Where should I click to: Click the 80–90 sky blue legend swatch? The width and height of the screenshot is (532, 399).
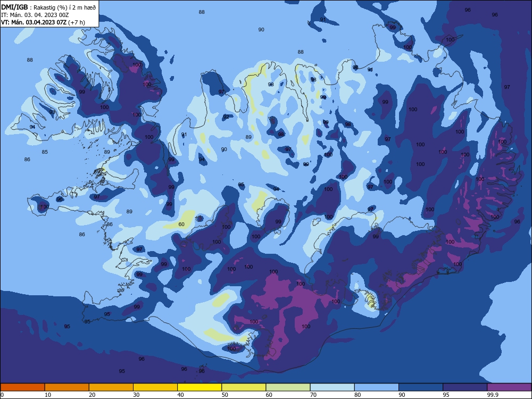[377, 387]
